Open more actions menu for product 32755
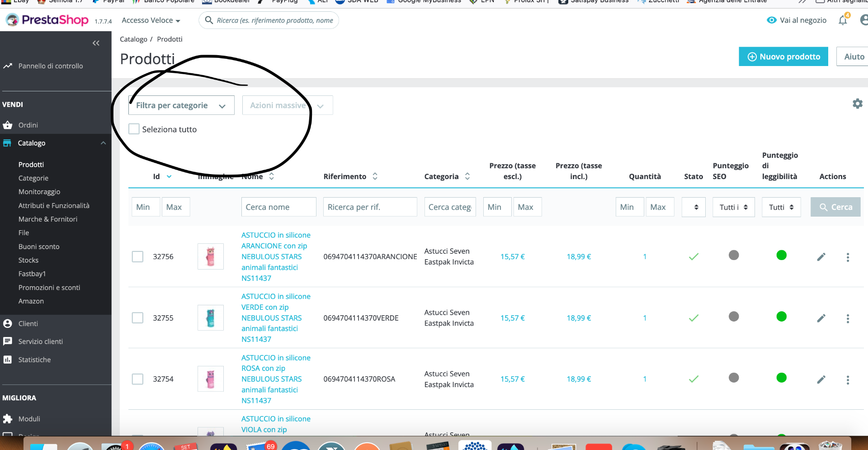 pos(848,318)
